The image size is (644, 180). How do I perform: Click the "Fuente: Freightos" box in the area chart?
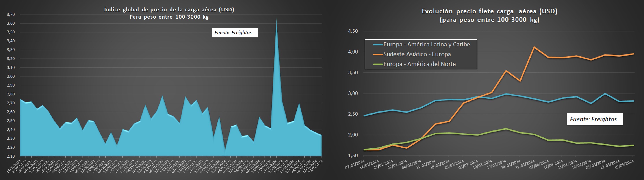[x=234, y=33]
